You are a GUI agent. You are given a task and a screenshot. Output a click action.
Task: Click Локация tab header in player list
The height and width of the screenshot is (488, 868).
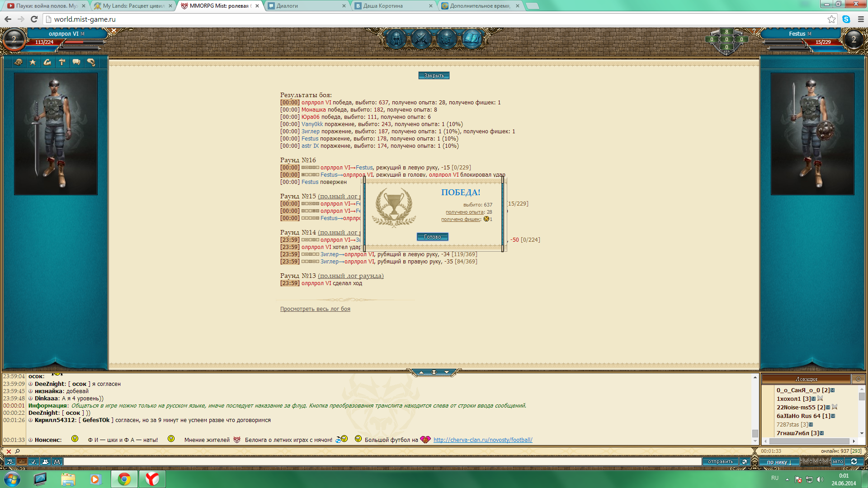point(807,379)
